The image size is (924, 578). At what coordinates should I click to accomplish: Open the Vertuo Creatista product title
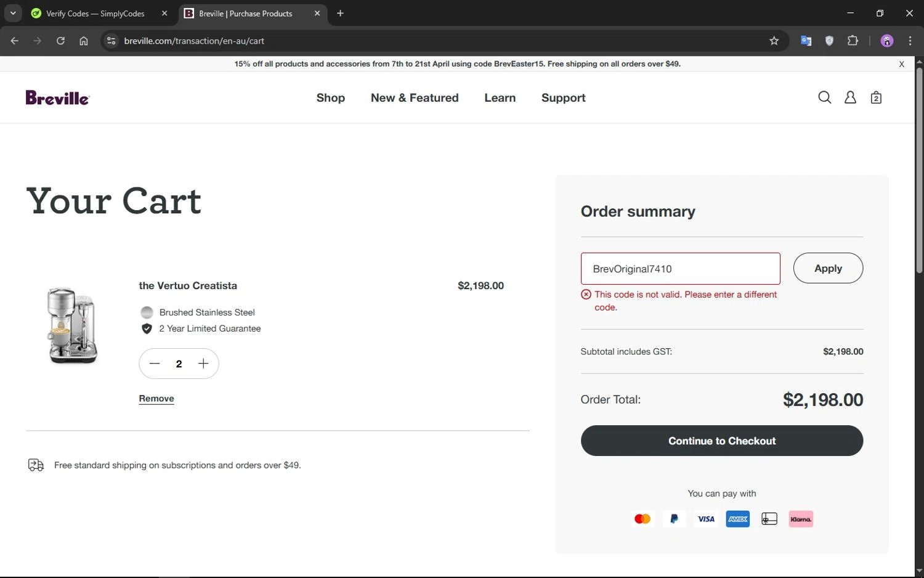tap(188, 285)
